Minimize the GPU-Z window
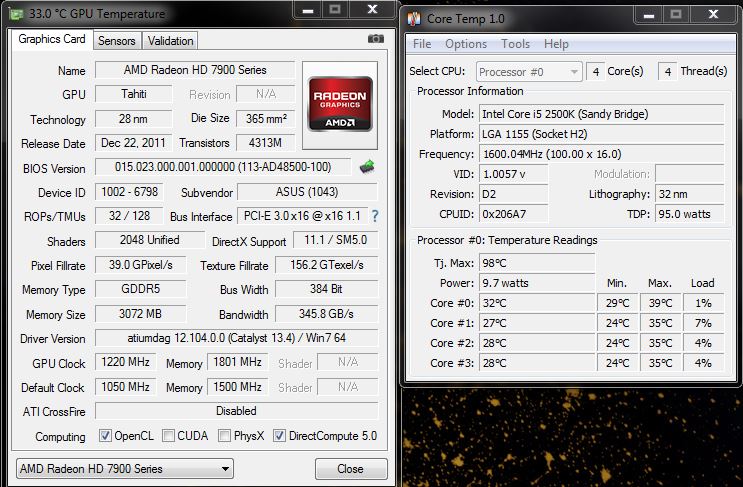 click(308, 10)
